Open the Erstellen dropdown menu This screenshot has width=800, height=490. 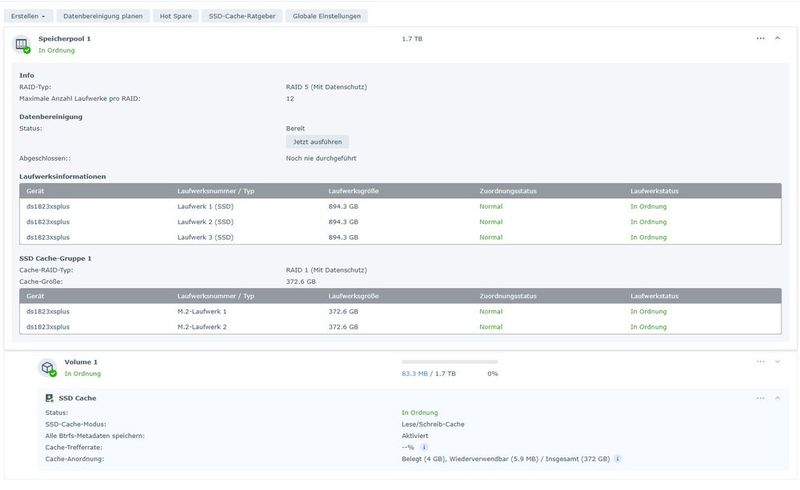28,16
